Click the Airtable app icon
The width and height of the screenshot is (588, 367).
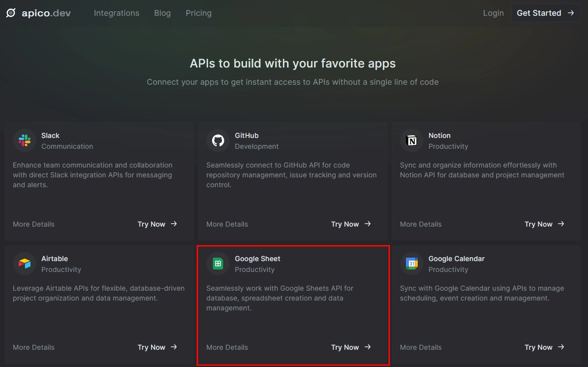pos(25,264)
